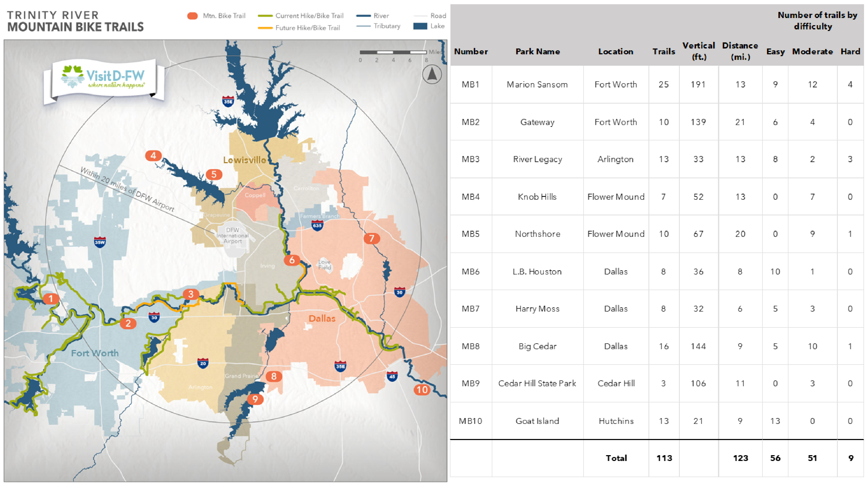This screenshot has height=488, width=868.
Task: Click the Number of trails by difficulty heading
Action: point(817,21)
